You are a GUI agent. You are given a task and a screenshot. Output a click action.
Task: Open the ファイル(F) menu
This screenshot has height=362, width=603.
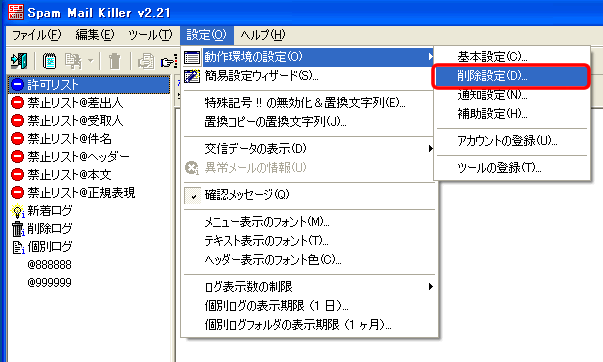pos(37,35)
